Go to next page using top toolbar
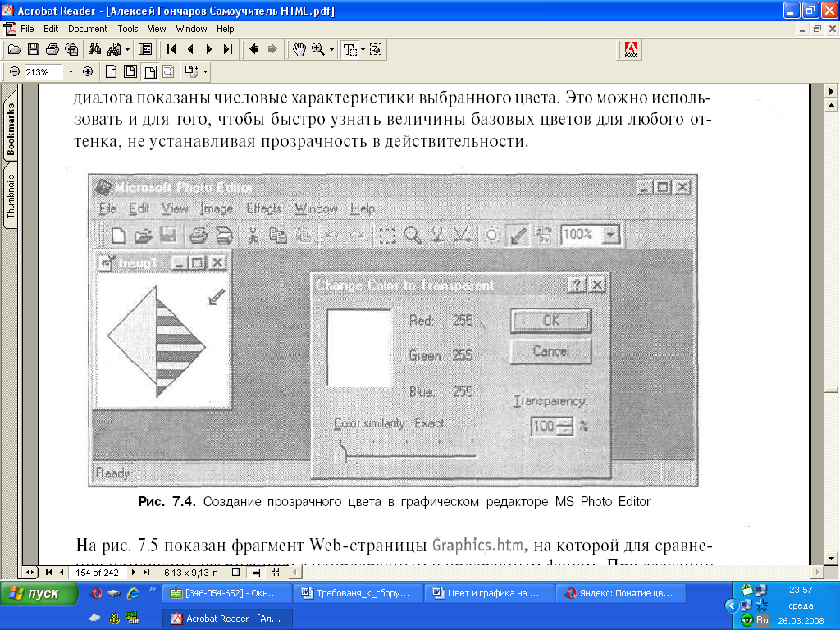840x630 pixels. click(209, 50)
